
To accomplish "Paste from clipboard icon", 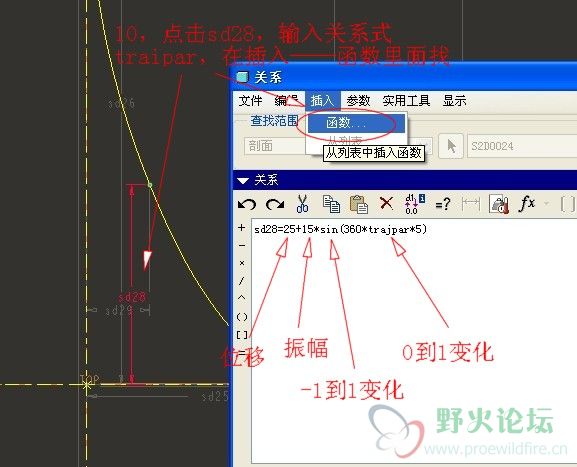I will point(358,204).
